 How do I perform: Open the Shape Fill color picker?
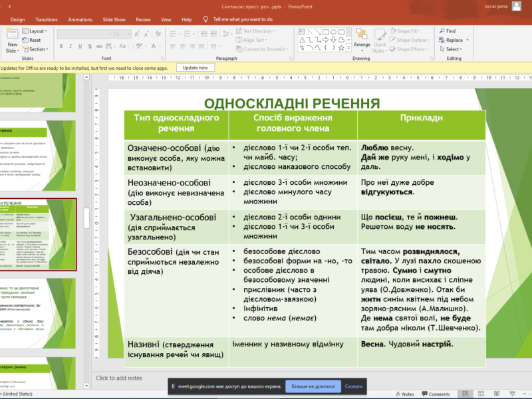point(407,31)
